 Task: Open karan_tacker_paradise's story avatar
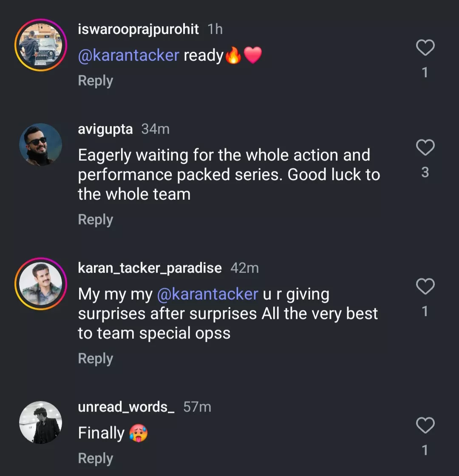[41, 283]
